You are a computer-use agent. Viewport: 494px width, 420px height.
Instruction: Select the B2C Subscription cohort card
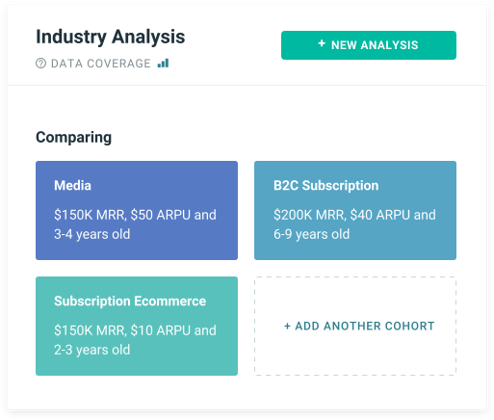[x=355, y=210]
